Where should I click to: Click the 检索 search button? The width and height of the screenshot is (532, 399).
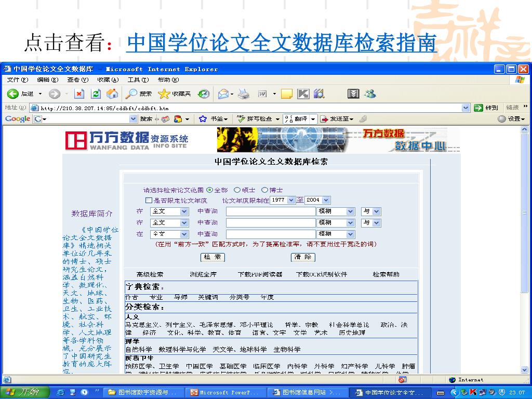212,257
